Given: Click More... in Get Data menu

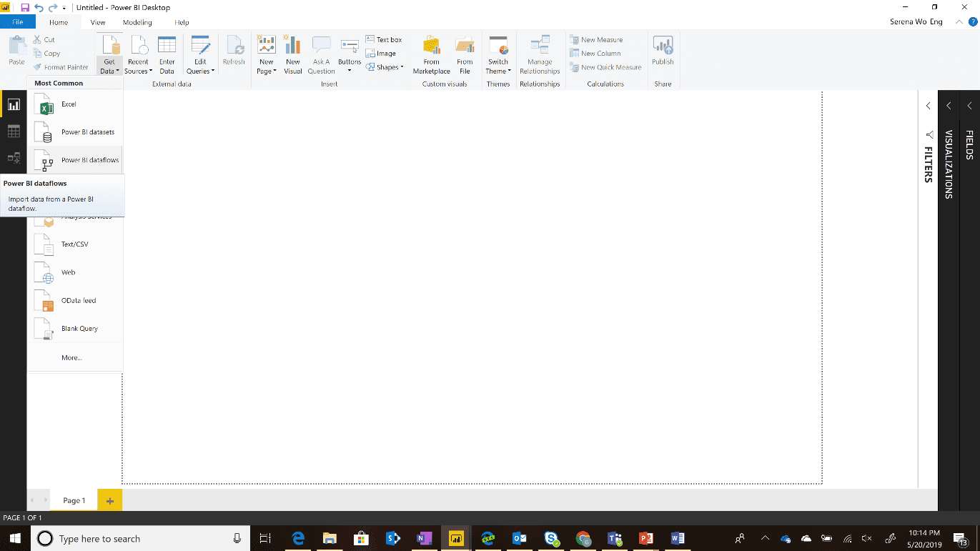Looking at the screenshot, I should pos(71,357).
